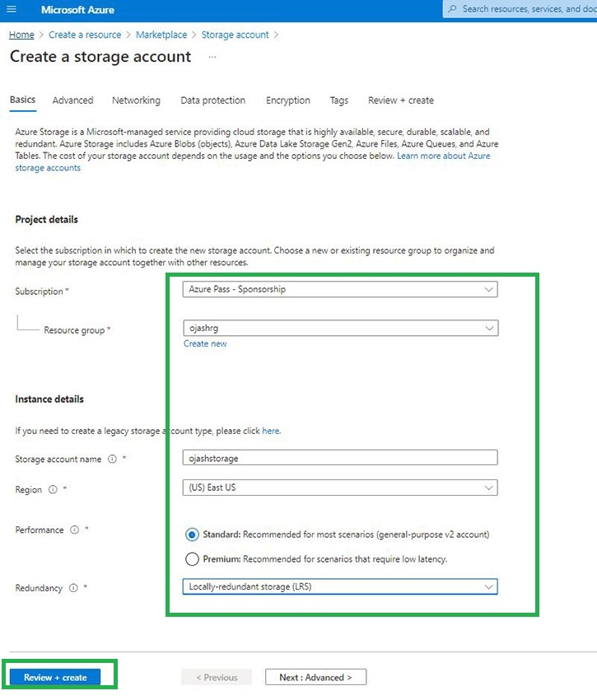Click the Region info icon
The image size is (597, 700).
pos(53,490)
